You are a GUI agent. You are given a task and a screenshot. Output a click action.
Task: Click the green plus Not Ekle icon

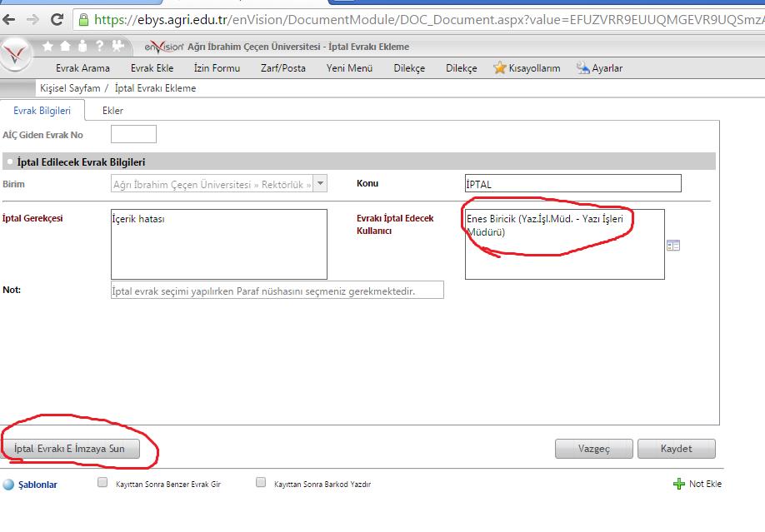[678, 484]
